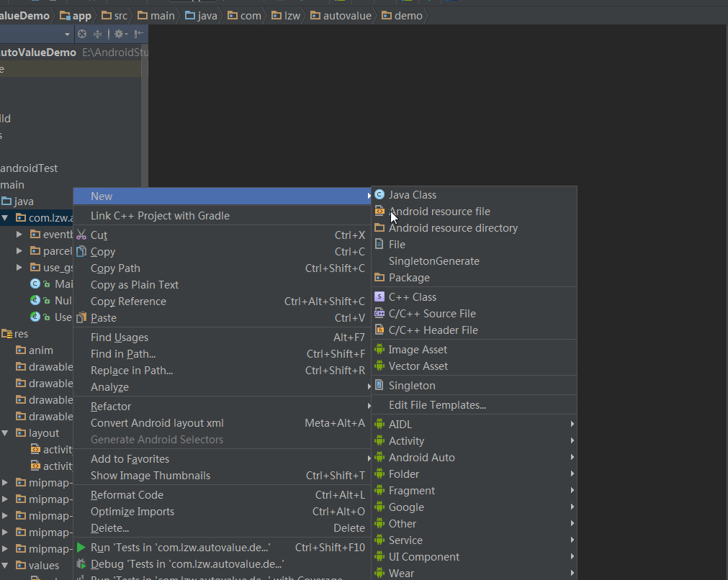The height and width of the screenshot is (580, 728).
Task: Open Add to Favorites submenu
Action: [223, 459]
